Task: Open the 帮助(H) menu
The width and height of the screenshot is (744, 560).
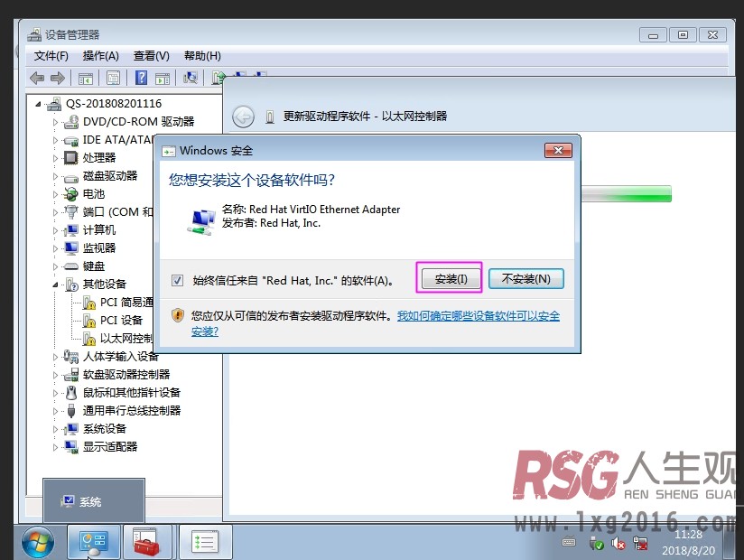Action: coord(202,56)
